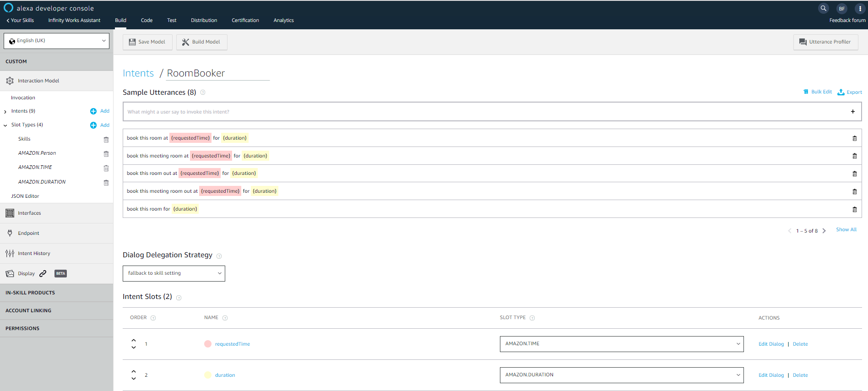
Task: Open the Certification tab
Action: (x=245, y=20)
